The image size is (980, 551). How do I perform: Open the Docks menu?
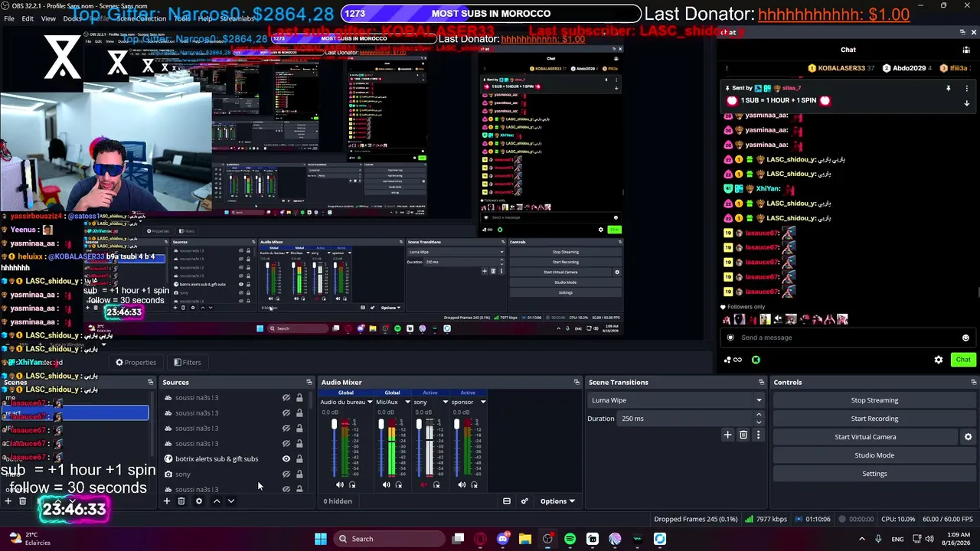click(73, 18)
